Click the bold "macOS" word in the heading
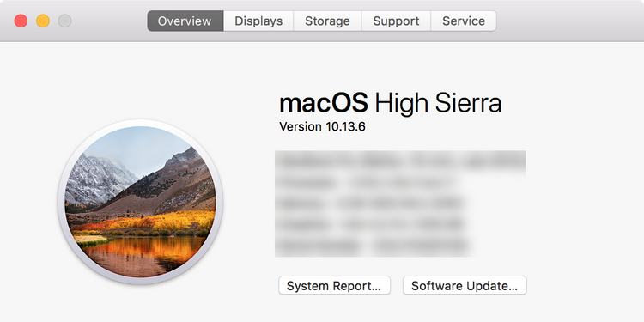Viewport: 644px width, 322px height. [324, 103]
